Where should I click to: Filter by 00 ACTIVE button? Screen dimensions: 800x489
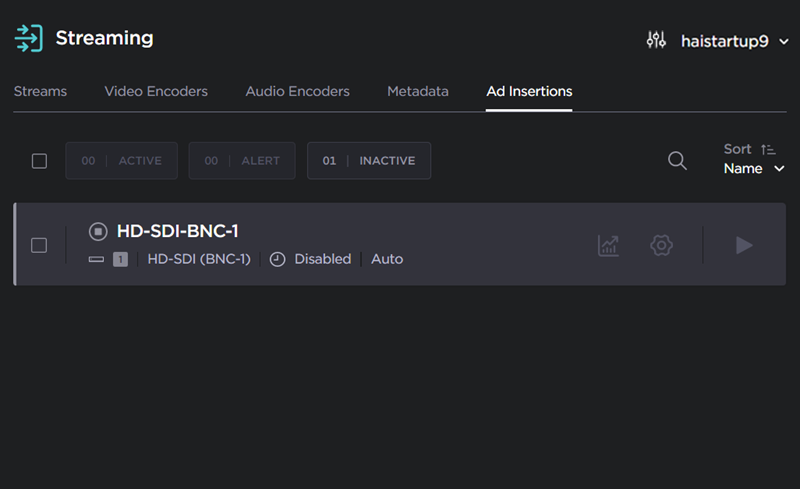point(121,161)
